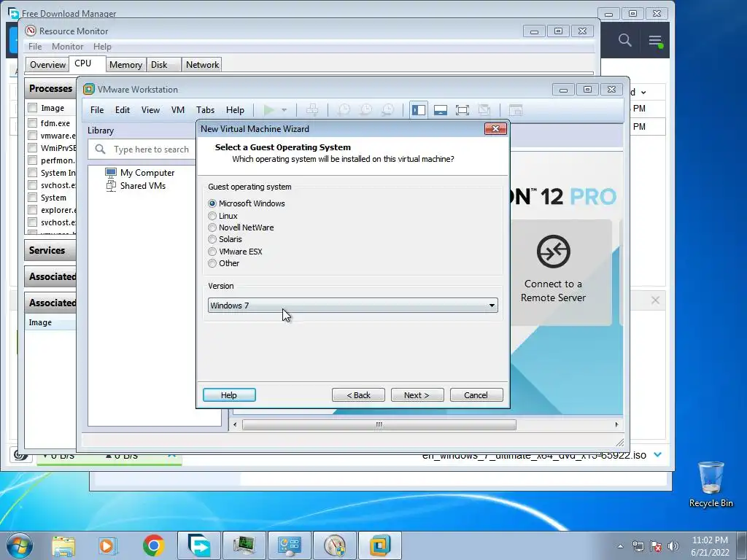Click the Take Snapshot clock icon
The height and width of the screenshot is (560, 747).
pos(344,110)
